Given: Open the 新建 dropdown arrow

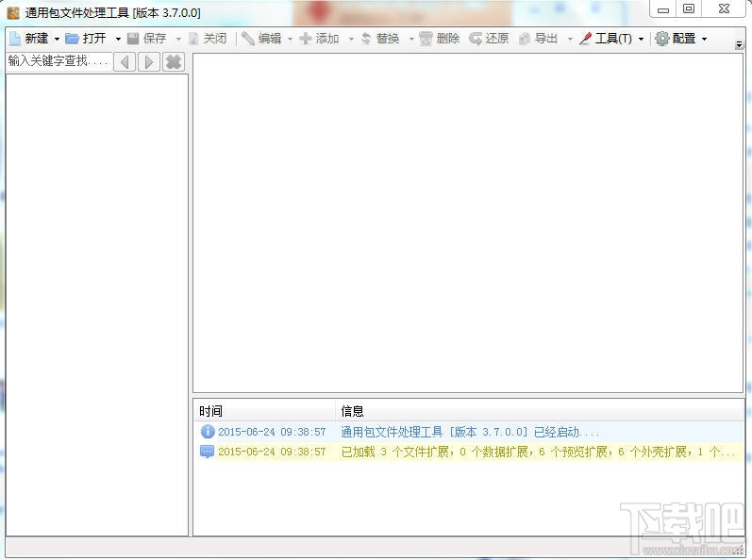Looking at the screenshot, I should click(57, 39).
